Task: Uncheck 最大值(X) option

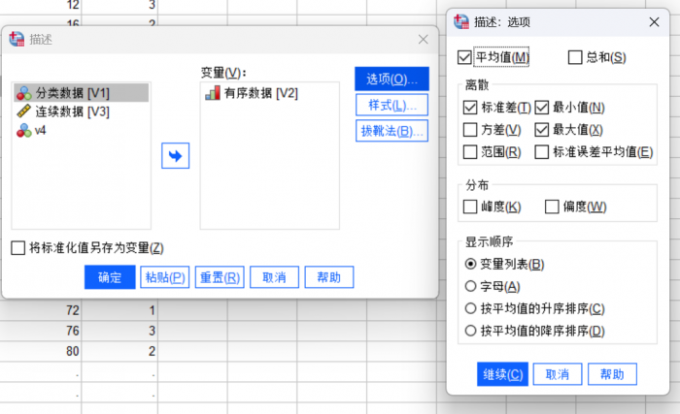Action: (542, 130)
